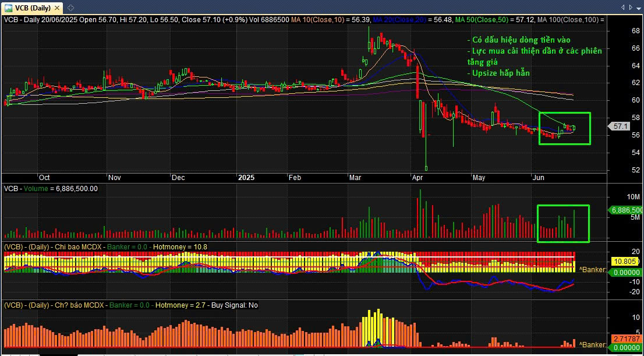Click the Vol 6886500 value in title
Image resolution: width=644 pixels, height=356 pixels.
(269, 20)
